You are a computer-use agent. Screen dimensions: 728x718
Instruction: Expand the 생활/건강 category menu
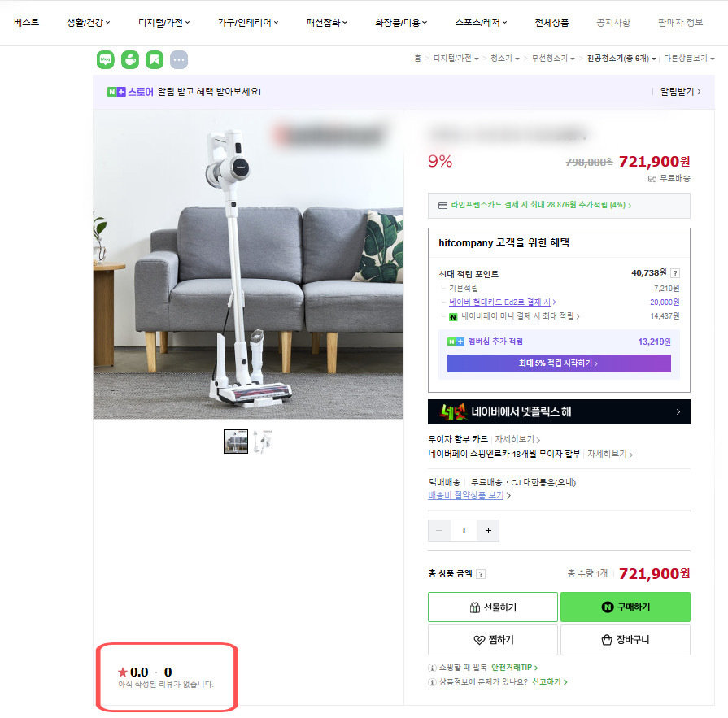click(x=89, y=23)
